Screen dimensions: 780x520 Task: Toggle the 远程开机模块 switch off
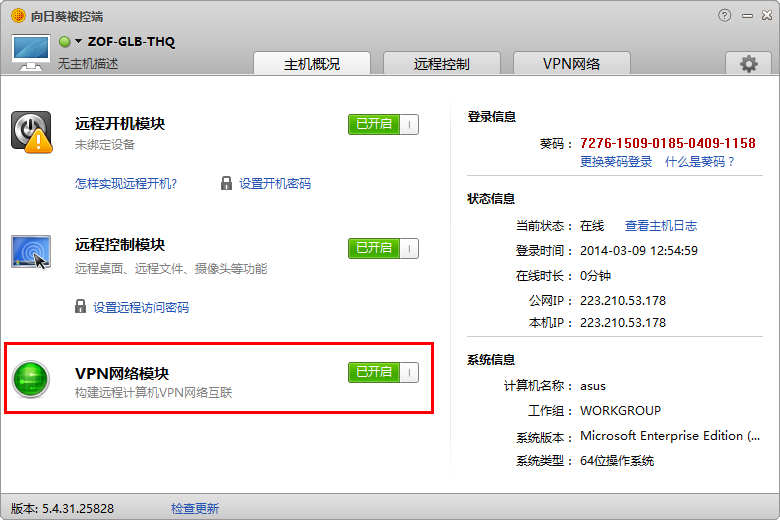pos(383,124)
